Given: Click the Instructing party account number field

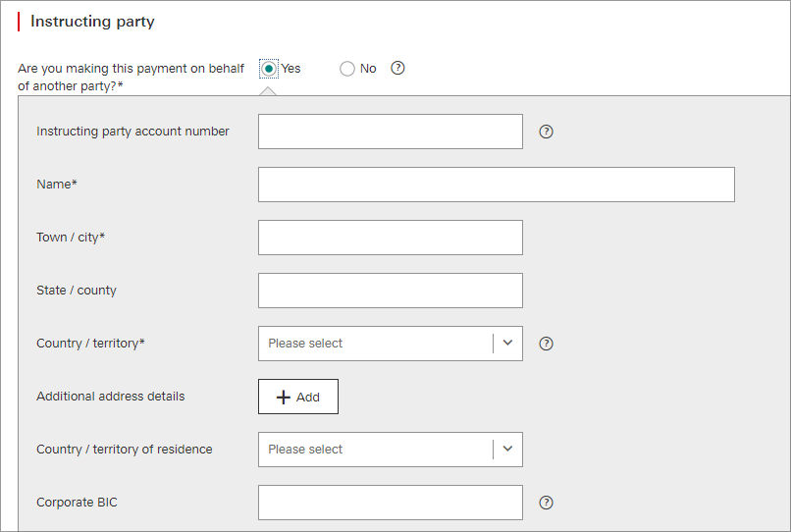Looking at the screenshot, I should coord(390,132).
